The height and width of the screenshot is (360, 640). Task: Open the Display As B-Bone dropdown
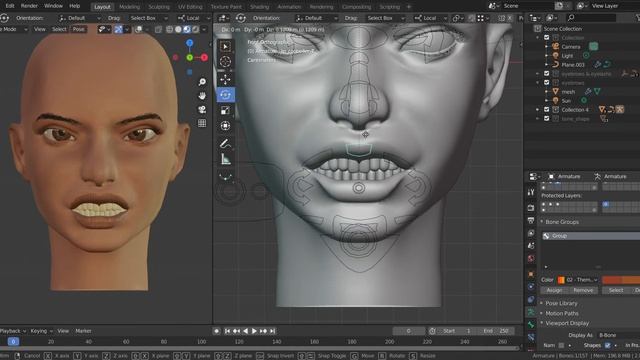[x=618, y=335]
